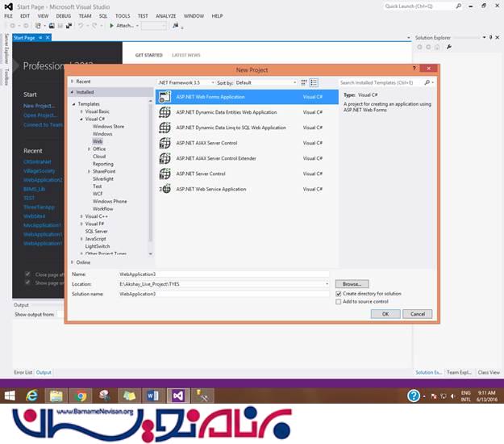Click the Browse button for location
The image size is (504, 444).
(352, 284)
